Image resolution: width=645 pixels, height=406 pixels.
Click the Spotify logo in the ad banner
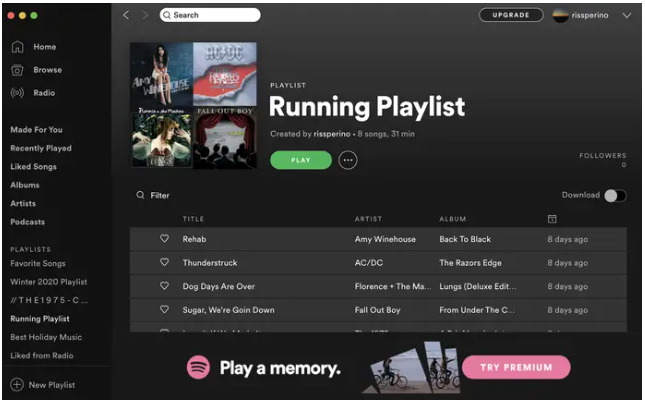point(198,367)
